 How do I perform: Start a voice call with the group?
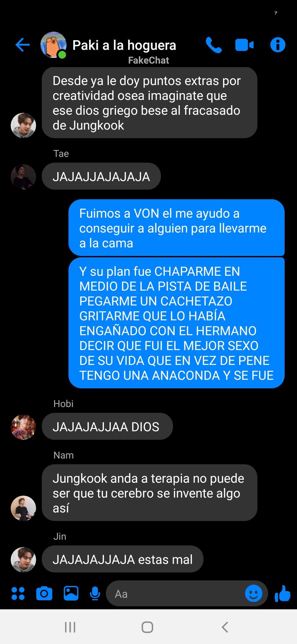[214, 45]
